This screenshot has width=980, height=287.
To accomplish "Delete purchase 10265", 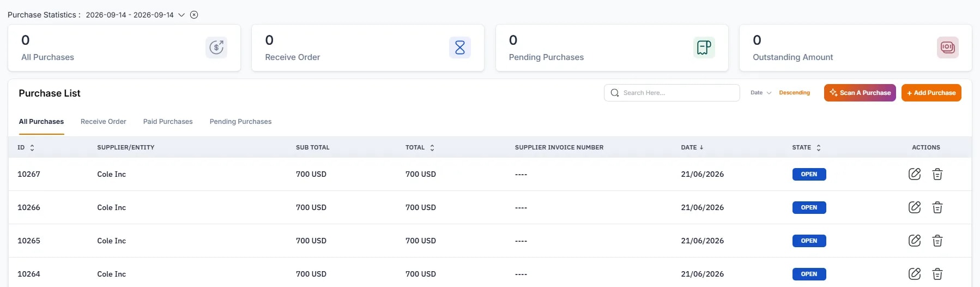I will 937,241.
